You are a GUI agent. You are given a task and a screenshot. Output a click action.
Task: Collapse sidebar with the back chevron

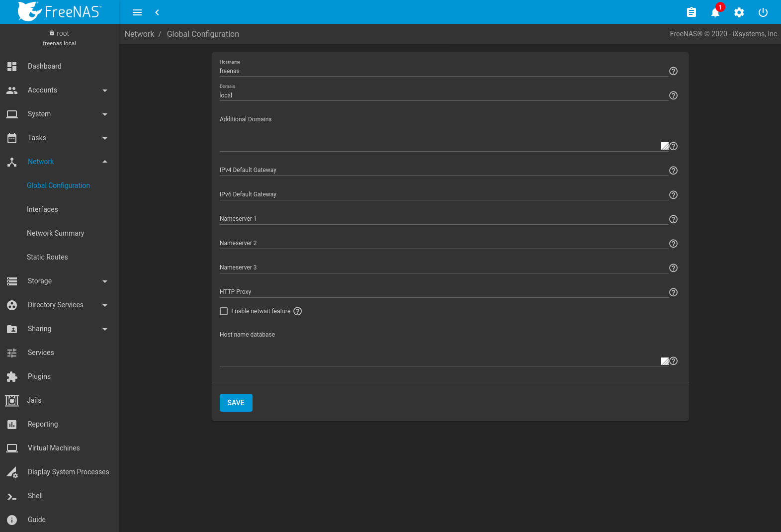[x=157, y=12]
